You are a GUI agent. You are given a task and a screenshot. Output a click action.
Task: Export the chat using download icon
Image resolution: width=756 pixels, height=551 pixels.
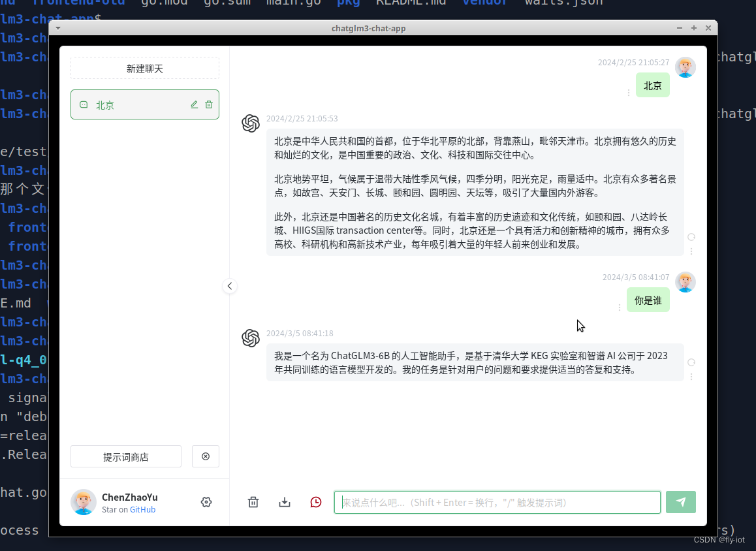tap(285, 502)
